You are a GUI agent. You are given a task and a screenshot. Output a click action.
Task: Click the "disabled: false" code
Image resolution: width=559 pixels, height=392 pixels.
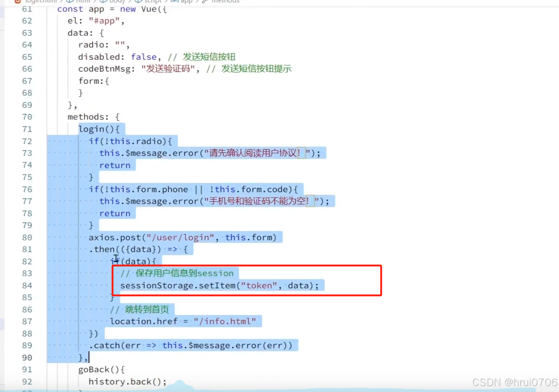point(117,57)
